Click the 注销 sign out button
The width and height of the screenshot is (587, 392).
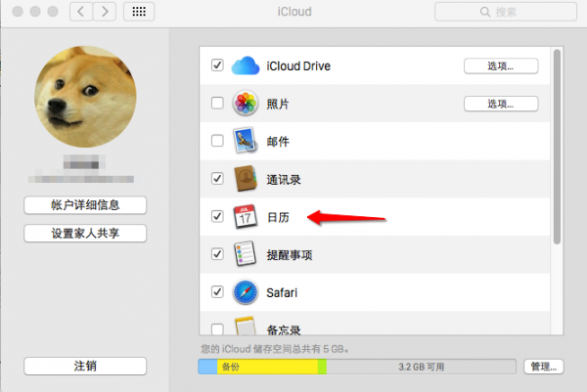pyautogui.click(x=85, y=366)
